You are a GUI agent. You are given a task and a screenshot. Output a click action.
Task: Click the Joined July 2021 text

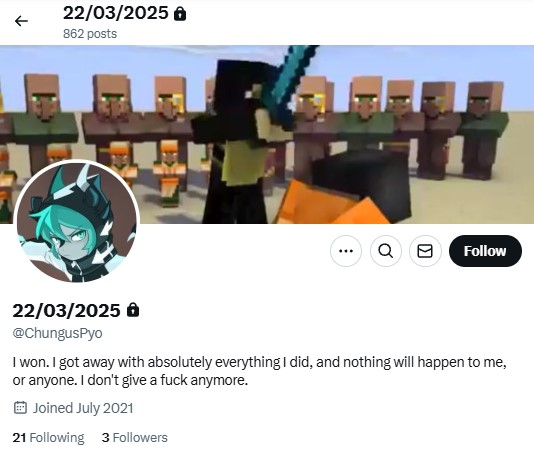[x=83, y=408]
